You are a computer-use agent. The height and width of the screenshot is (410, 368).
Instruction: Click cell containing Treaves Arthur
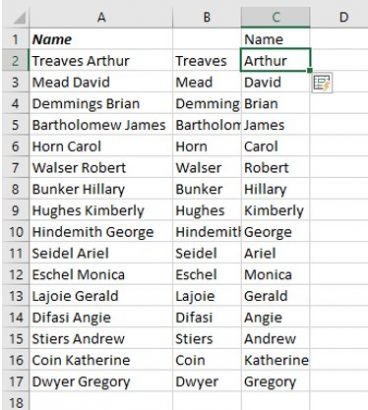[x=101, y=61]
